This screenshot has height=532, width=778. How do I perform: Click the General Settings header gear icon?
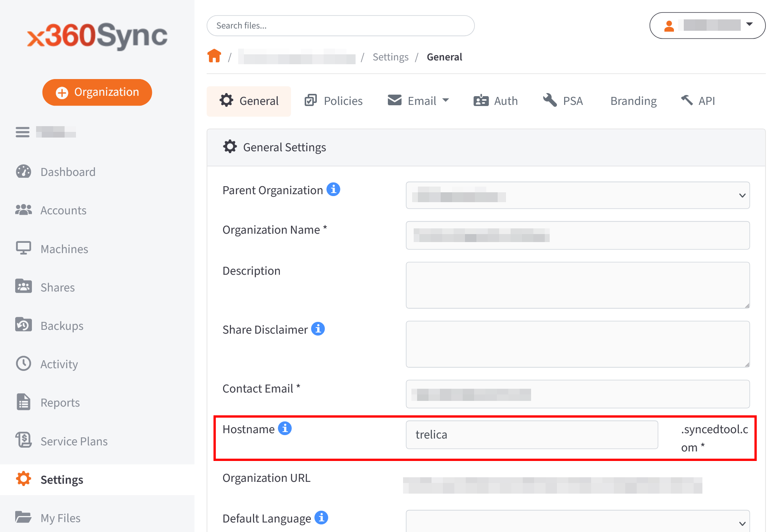click(230, 147)
